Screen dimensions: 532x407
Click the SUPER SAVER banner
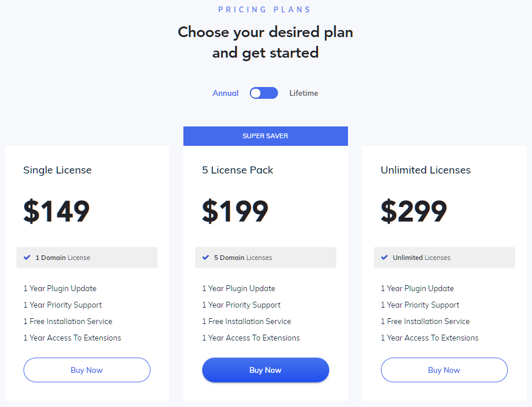pos(265,136)
